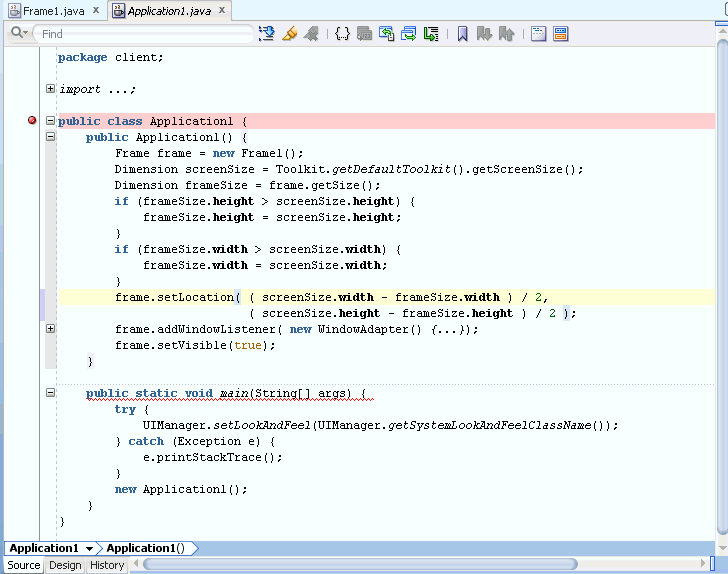Click the toolbar icon with green left arrow
Screen dimensions: 728x574
click(386, 33)
